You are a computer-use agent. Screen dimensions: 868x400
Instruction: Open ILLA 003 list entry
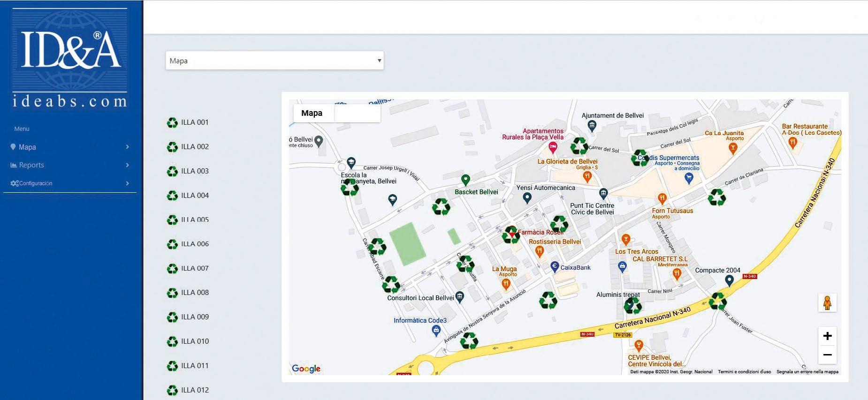188,171
